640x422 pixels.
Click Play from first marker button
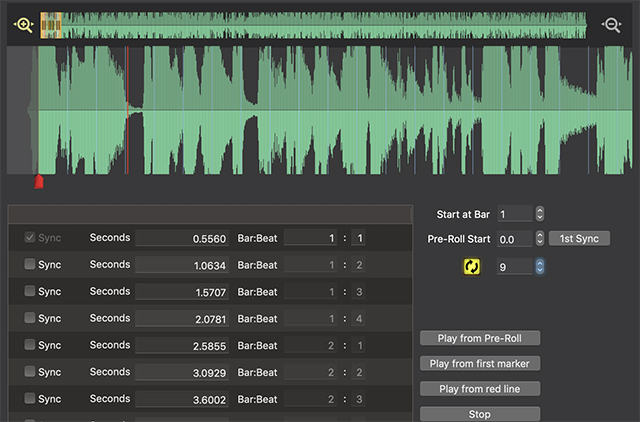pos(480,363)
